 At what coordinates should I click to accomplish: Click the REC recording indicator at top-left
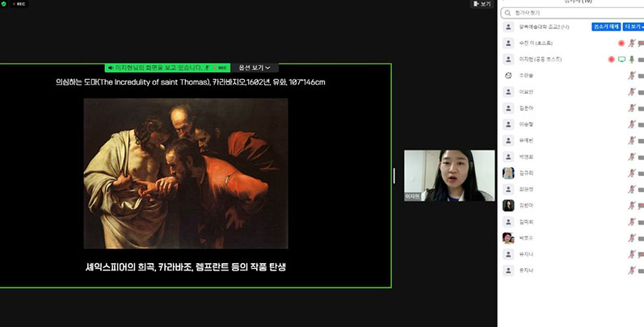[19, 4]
